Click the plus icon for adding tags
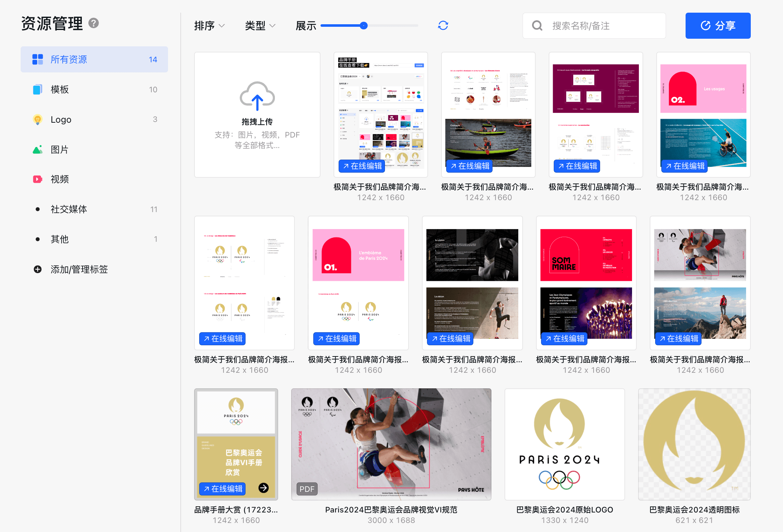The image size is (783, 532). coord(38,269)
